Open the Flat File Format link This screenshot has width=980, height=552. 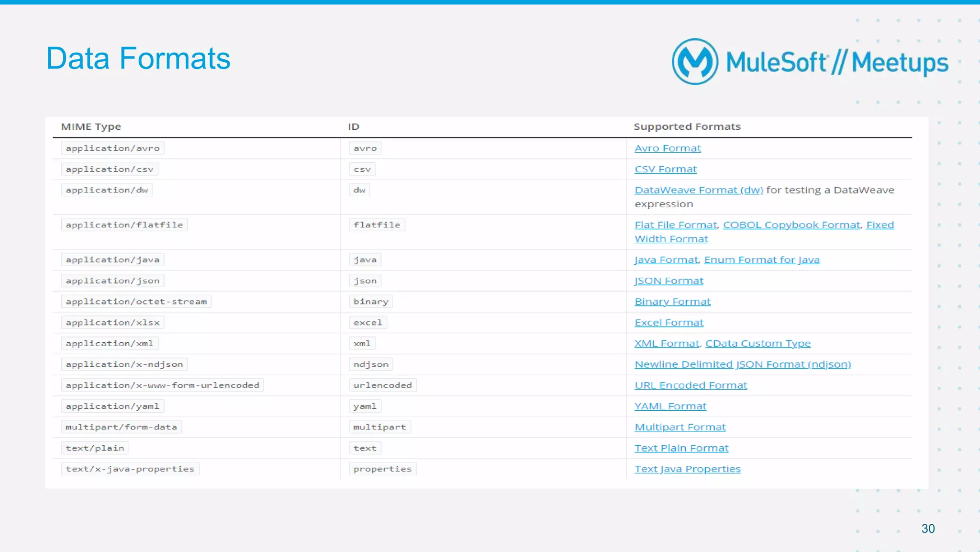point(676,225)
